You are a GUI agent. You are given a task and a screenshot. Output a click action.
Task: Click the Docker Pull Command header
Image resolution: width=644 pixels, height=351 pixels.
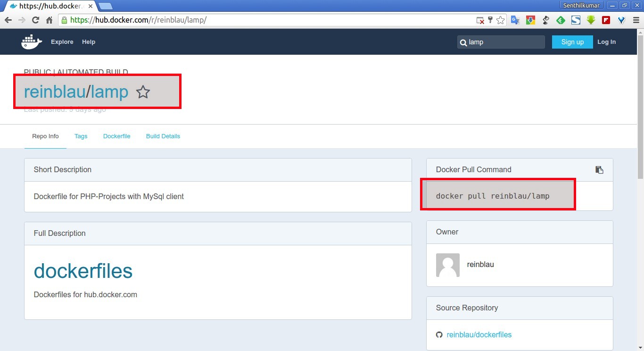(520, 170)
